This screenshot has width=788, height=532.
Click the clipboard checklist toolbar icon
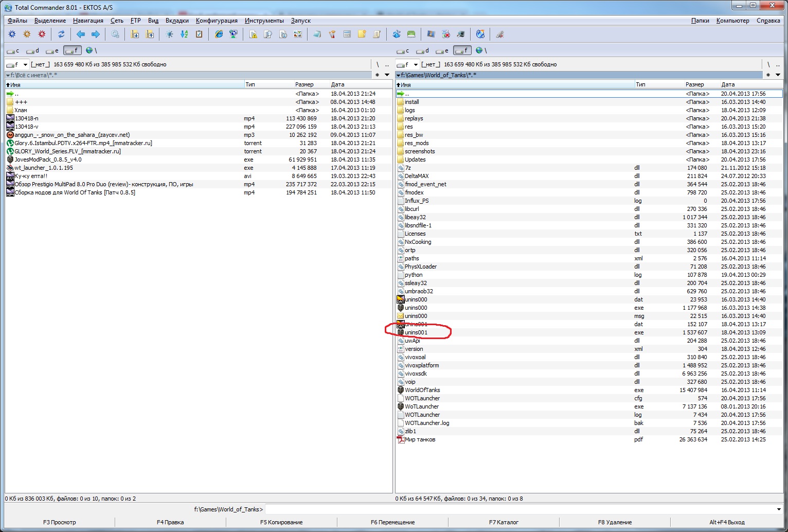click(x=199, y=34)
